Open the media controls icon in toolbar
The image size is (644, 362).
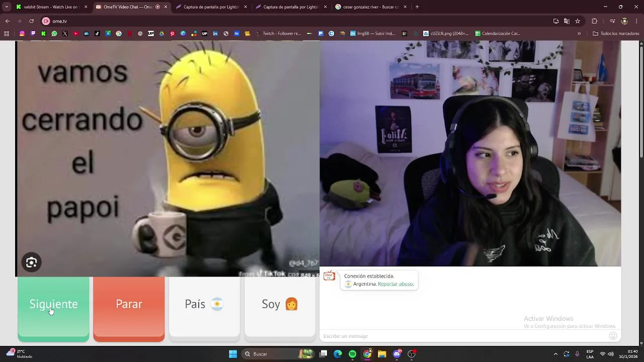coord(612,21)
